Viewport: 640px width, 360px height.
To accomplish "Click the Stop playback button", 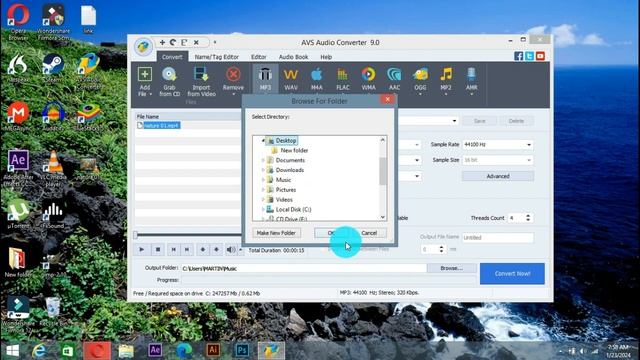I will click(x=158, y=249).
